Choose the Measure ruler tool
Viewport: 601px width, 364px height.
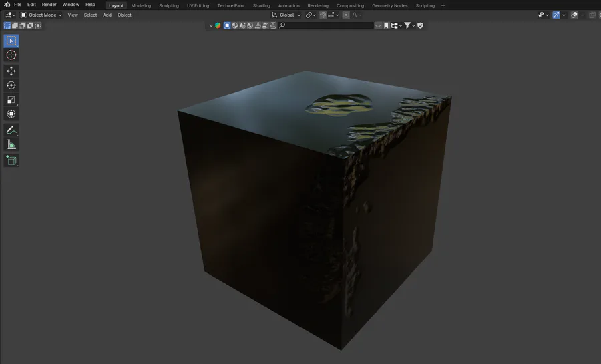[x=11, y=144]
